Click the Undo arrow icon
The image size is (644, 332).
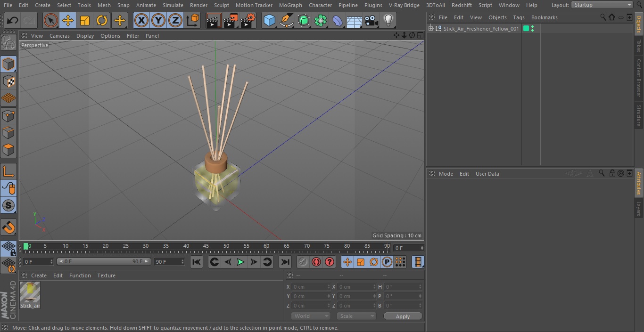coord(13,20)
